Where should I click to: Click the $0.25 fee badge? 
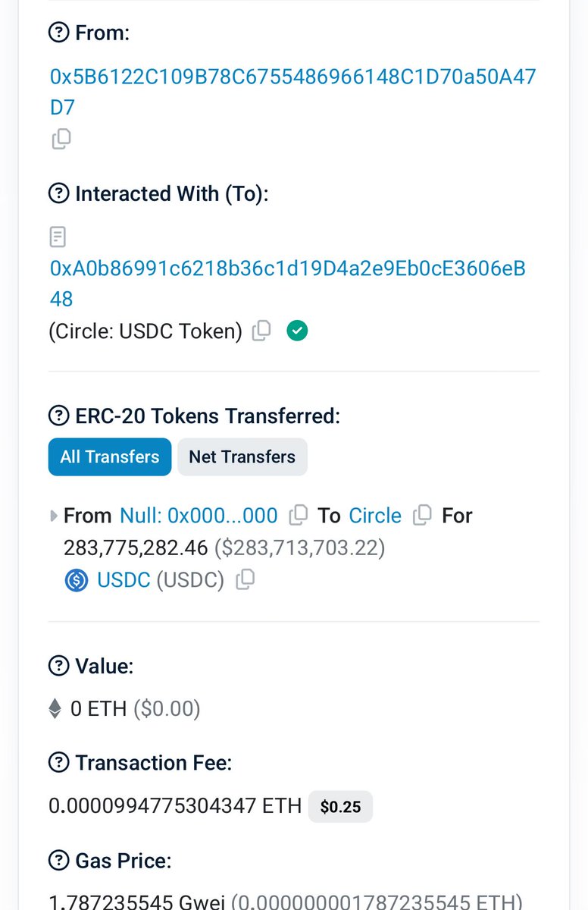click(x=340, y=807)
